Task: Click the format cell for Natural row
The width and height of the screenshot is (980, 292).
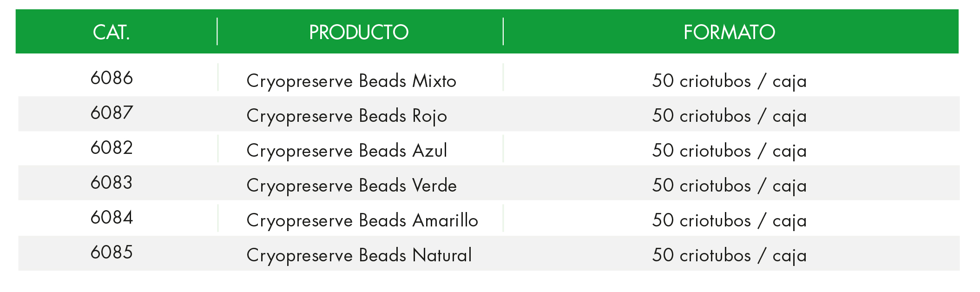Action: click(729, 255)
